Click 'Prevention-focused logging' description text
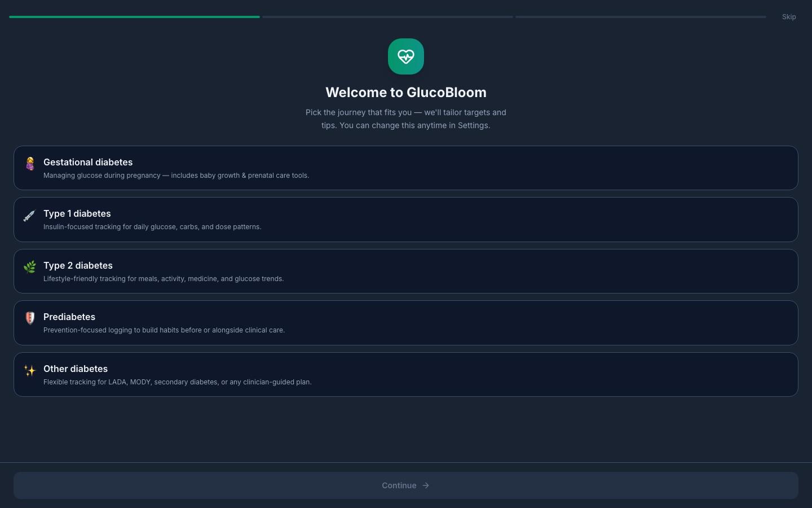The image size is (812, 508). click(164, 330)
